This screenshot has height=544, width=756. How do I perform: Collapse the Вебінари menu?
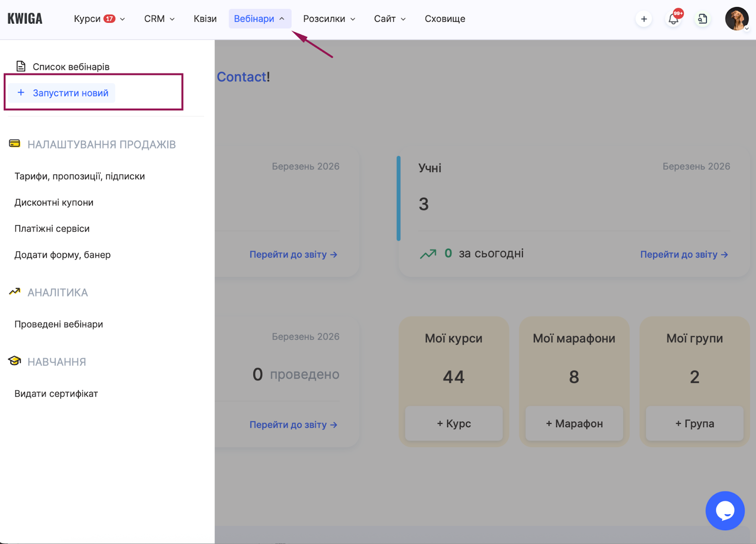click(x=259, y=19)
